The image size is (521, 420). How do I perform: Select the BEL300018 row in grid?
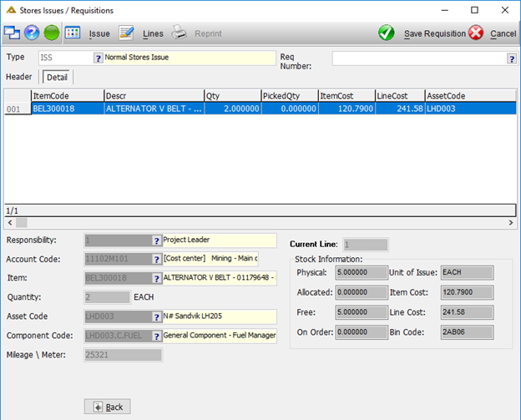tap(260, 109)
